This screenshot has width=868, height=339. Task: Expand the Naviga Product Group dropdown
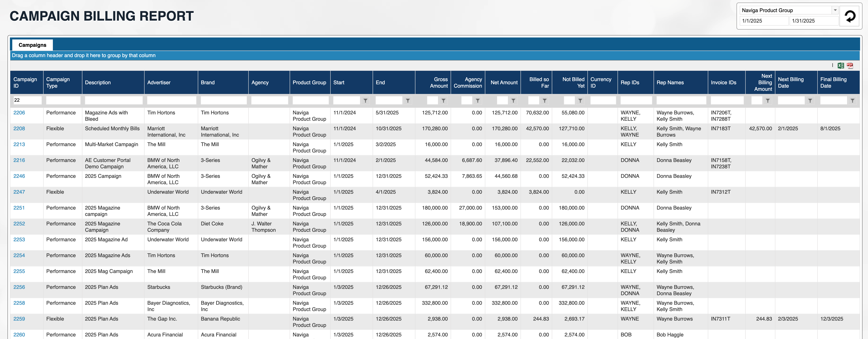point(835,10)
